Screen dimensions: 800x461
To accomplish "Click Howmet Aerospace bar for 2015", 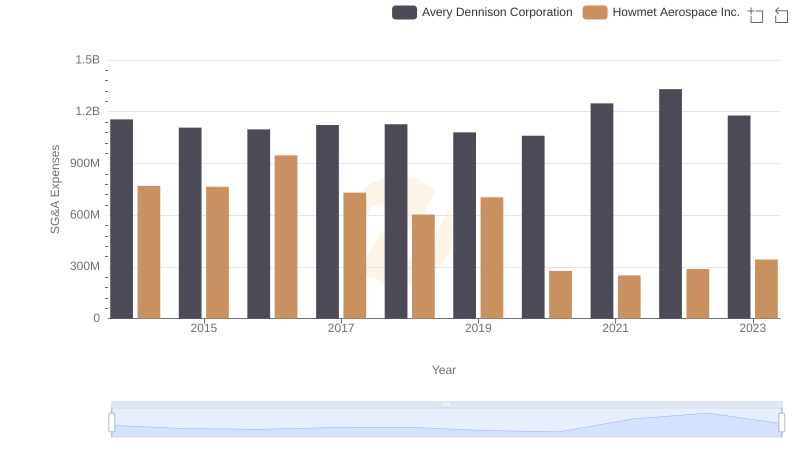I will [x=217, y=252].
